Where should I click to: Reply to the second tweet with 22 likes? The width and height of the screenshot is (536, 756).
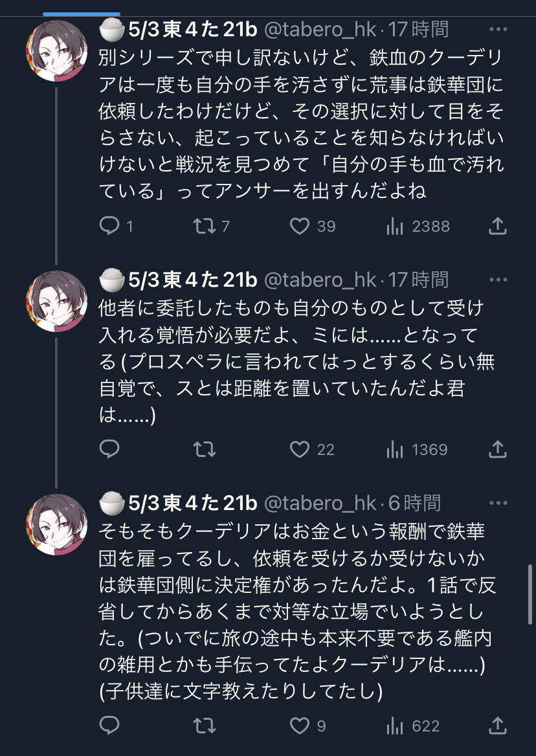click(x=109, y=449)
